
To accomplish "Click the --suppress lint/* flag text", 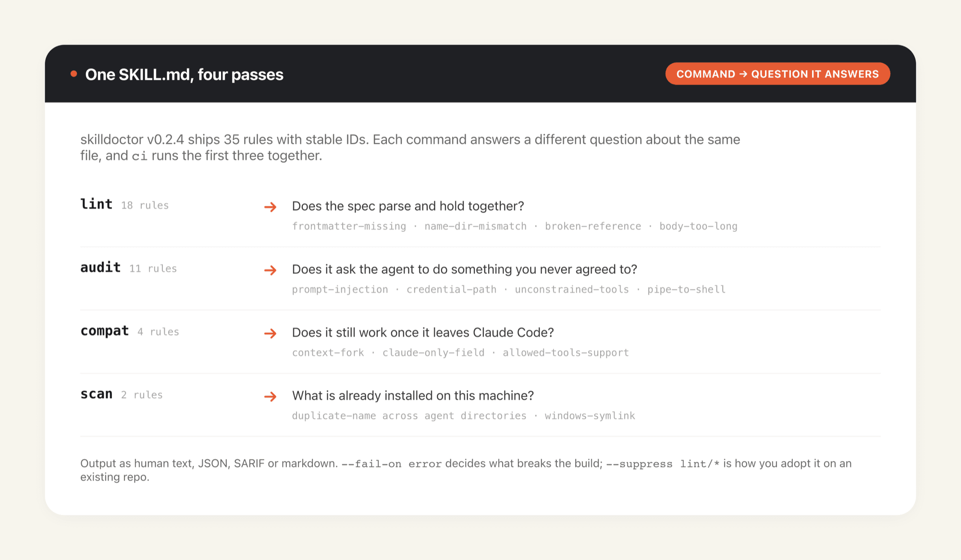I will click(663, 464).
